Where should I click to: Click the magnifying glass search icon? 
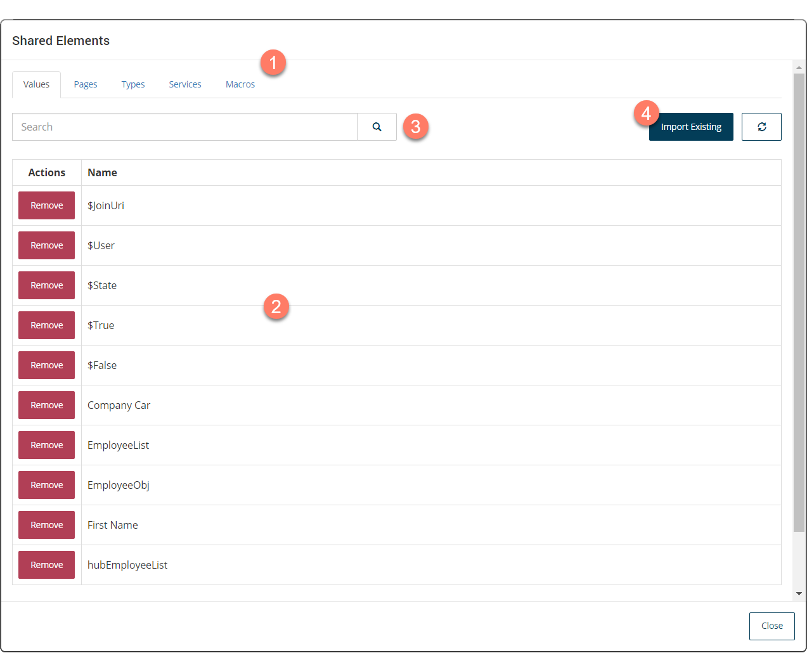pos(377,127)
